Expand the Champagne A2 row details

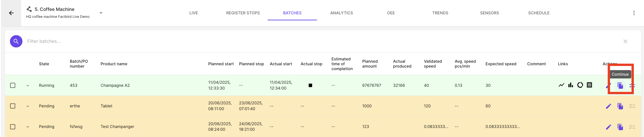pyautogui.click(x=28, y=86)
